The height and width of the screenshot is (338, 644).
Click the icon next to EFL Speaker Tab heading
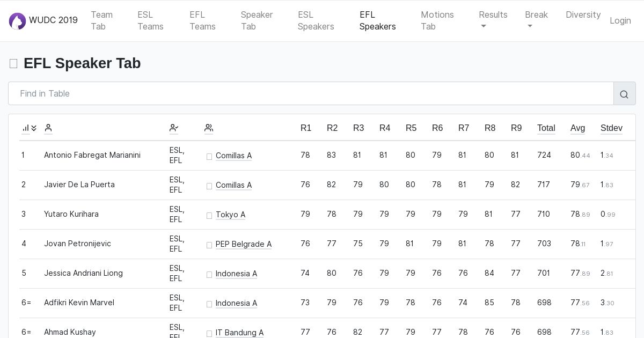pyautogui.click(x=13, y=64)
